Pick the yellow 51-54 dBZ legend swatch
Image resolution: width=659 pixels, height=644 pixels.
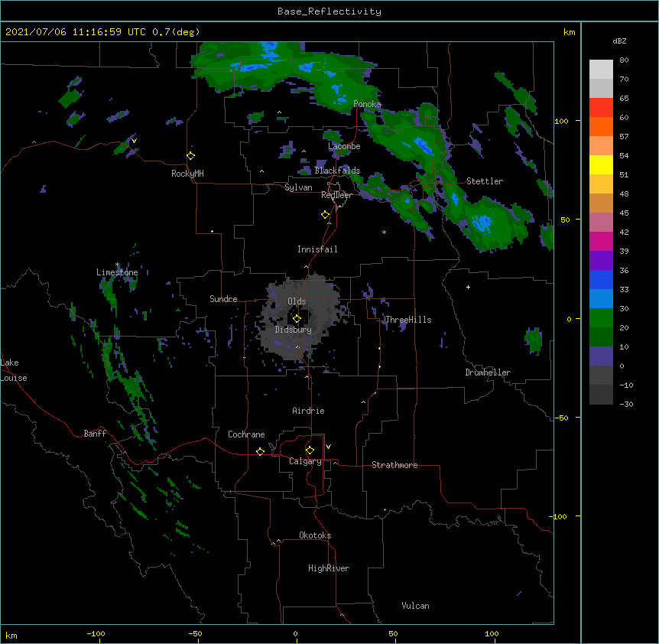601,164
